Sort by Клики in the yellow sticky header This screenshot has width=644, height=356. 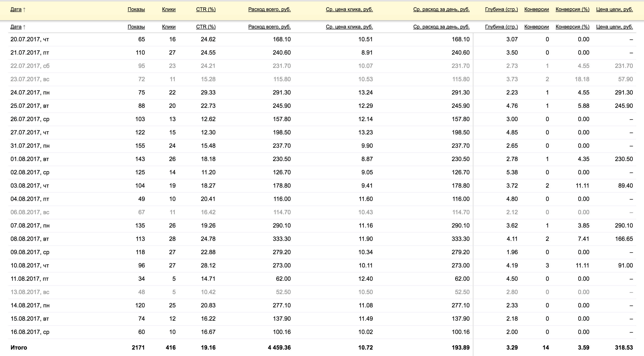pos(169,9)
